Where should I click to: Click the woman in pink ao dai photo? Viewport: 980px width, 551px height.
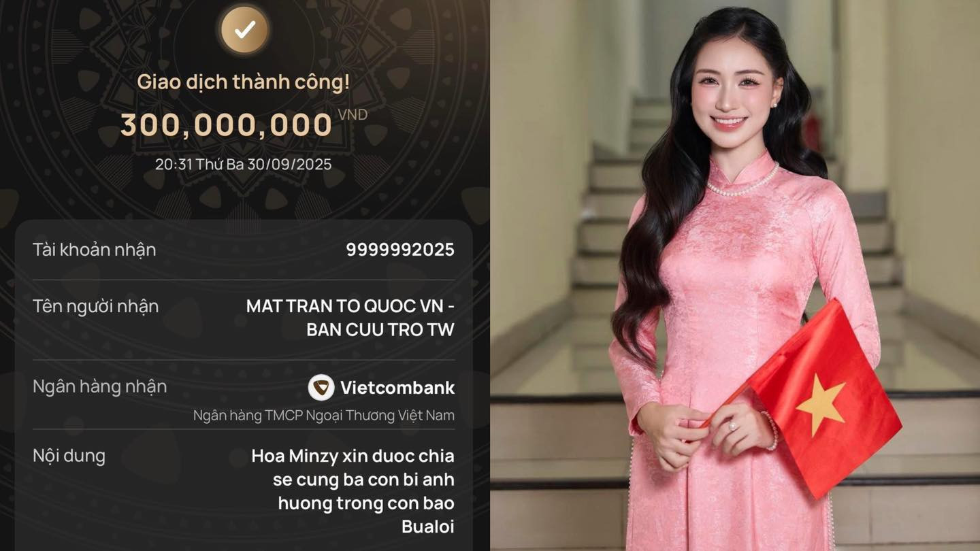pyautogui.click(x=735, y=275)
